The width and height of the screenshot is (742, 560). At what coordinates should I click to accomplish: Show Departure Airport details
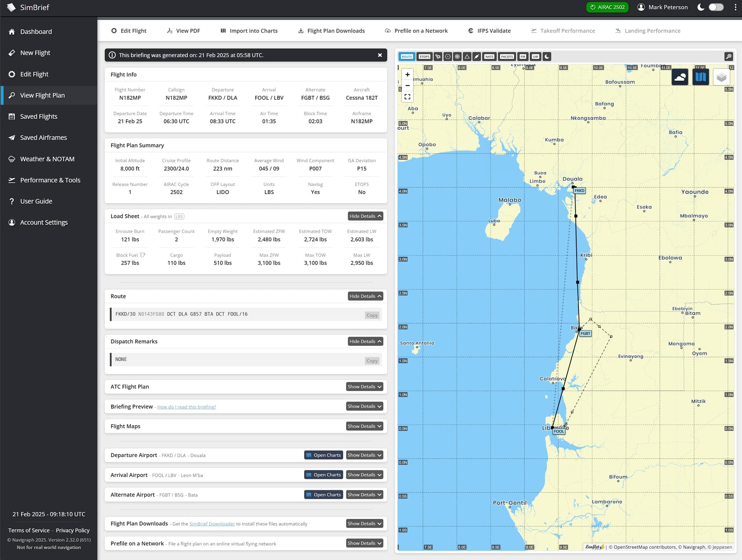(364, 455)
